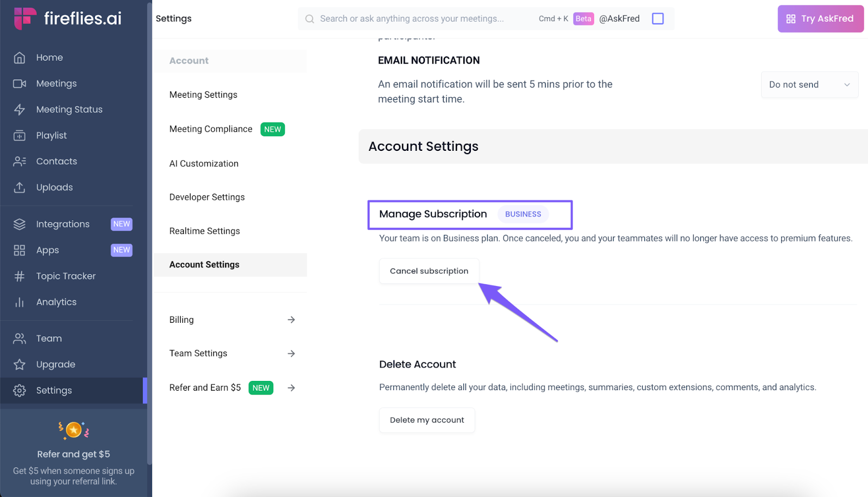Click the Meetings camera icon

click(x=20, y=84)
